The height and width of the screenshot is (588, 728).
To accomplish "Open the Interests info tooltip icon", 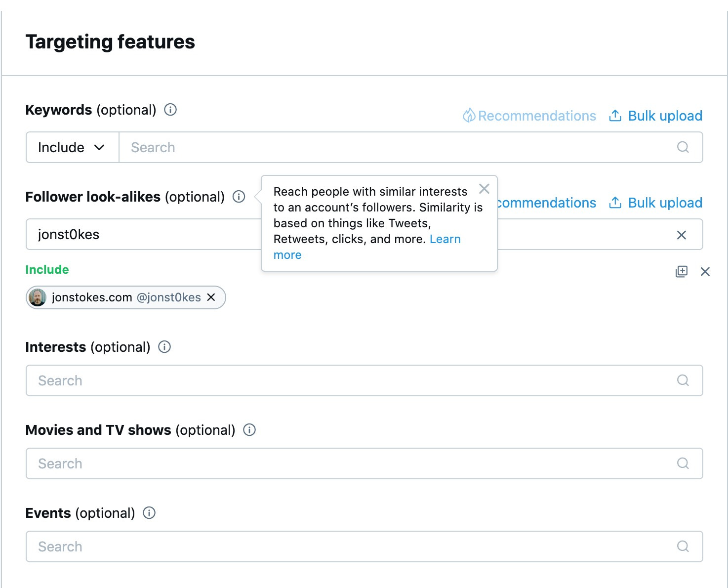I will click(164, 347).
